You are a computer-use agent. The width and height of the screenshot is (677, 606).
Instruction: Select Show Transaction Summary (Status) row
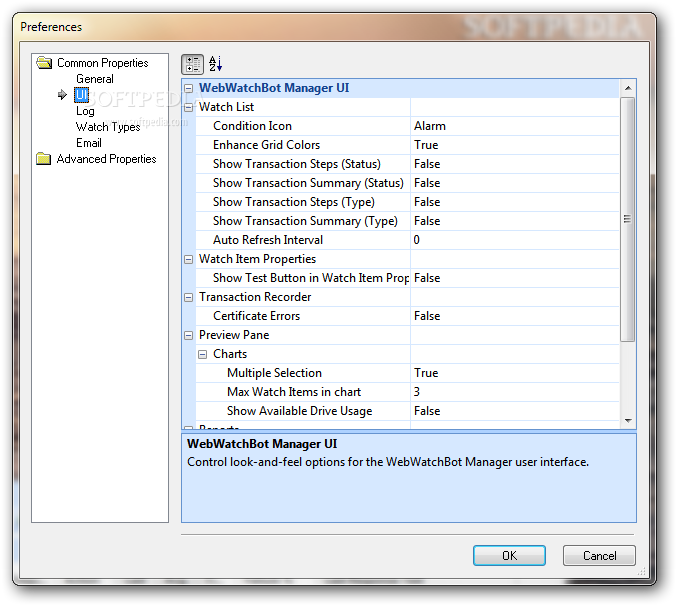pyautogui.click(x=407, y=183)
